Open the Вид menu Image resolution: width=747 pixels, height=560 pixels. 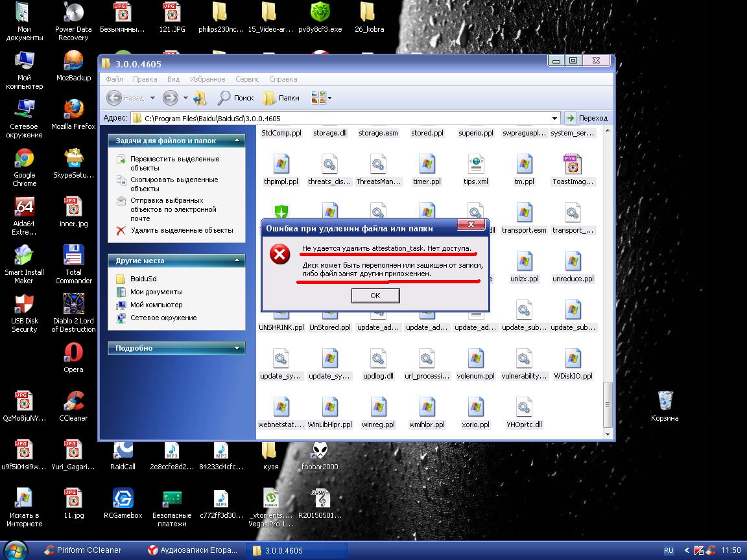(173, 79)
